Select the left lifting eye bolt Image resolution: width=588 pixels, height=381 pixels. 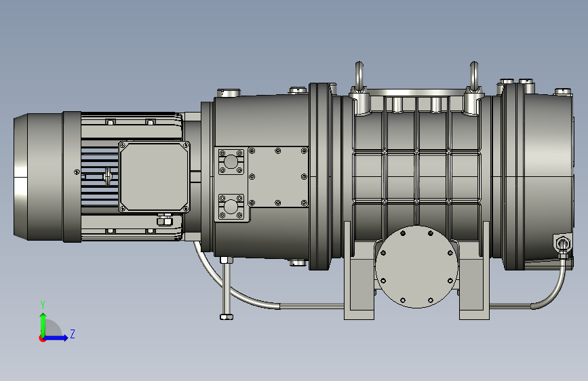(x=359, y=76)
